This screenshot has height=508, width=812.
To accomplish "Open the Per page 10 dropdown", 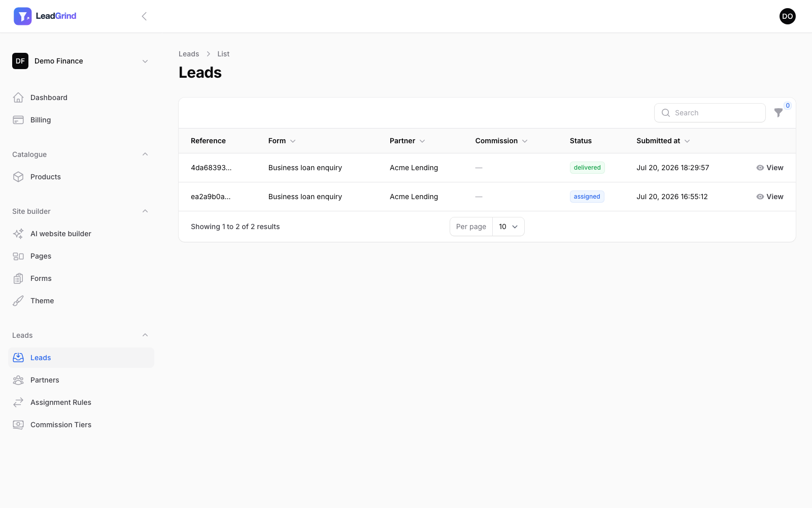I will pos(508,227).
